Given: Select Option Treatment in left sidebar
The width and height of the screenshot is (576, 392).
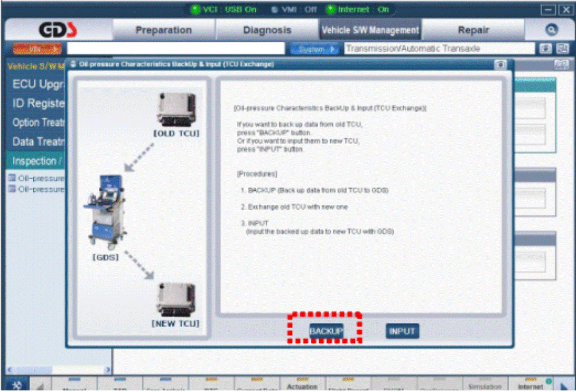Looking at the screenshot, I should [x=38, y=123].
